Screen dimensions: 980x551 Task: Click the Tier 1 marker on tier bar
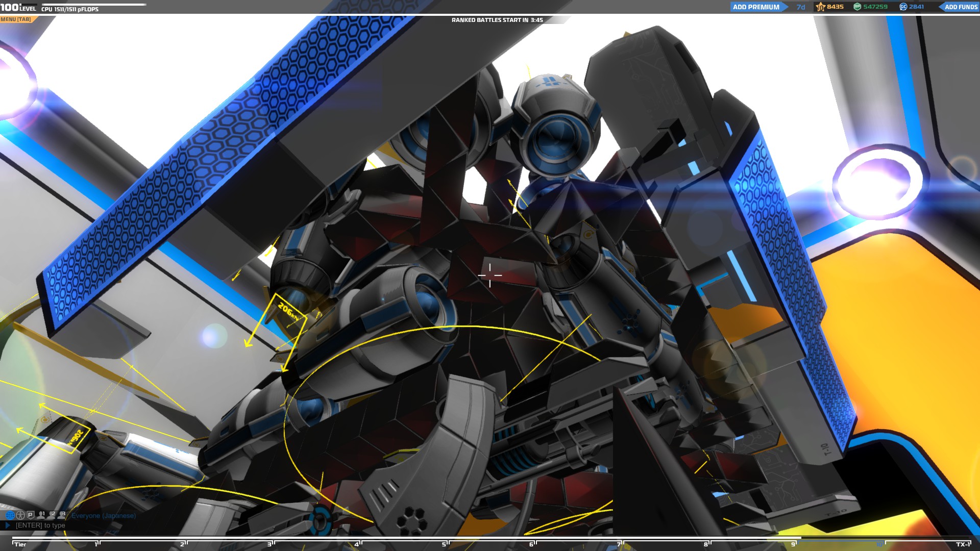97,544
